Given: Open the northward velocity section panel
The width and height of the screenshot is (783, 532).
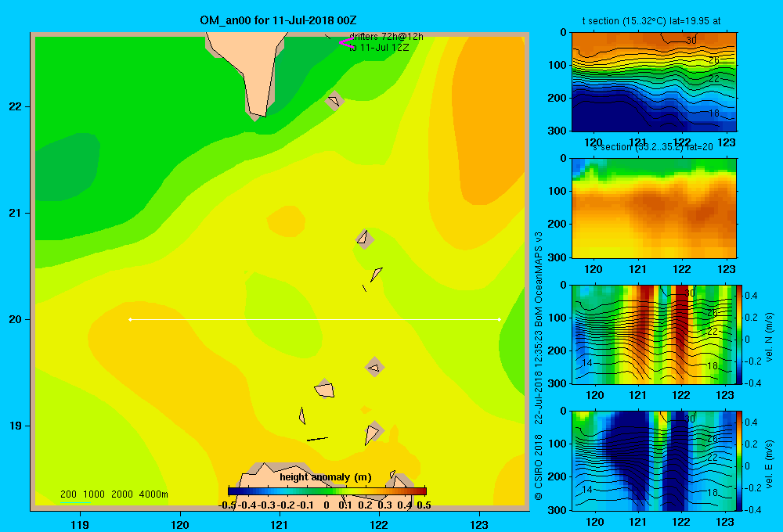Looking at the screenshot, I should [x=654, y=334].
